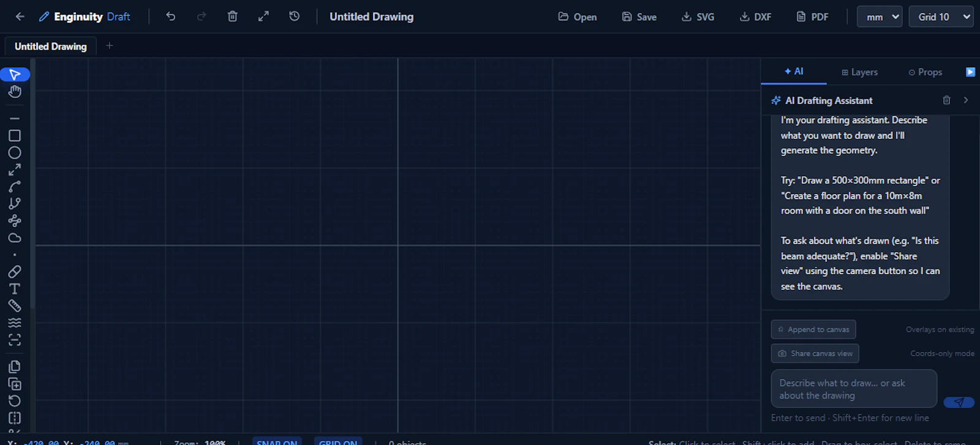Click the Copy documents icon
The height and width of the screenshot is (445, 980).
tap(15, 367)
